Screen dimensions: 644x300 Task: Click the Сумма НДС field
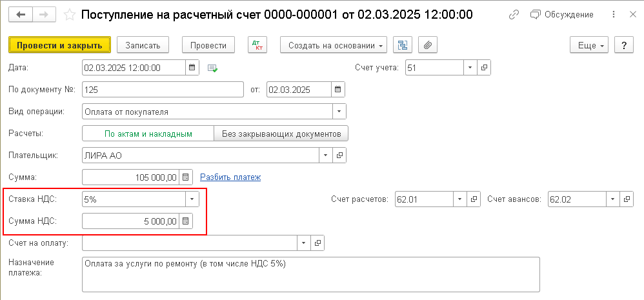point(130,221)
